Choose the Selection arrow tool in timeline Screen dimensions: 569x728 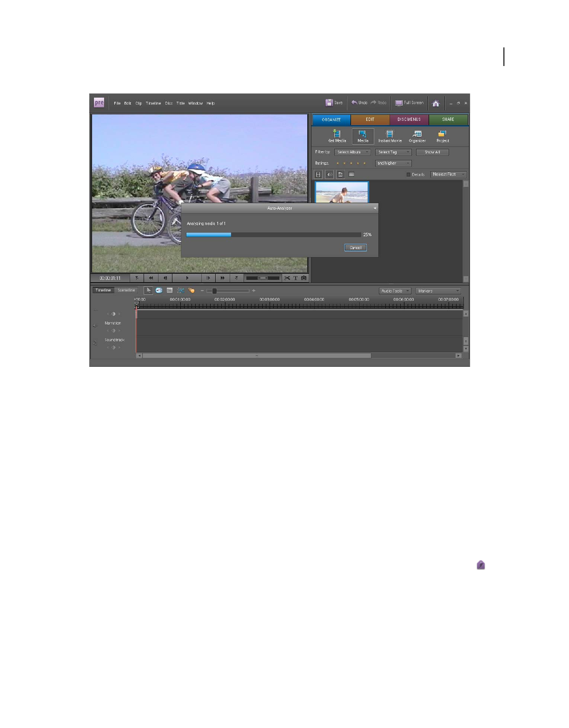[x=148, y=291]
